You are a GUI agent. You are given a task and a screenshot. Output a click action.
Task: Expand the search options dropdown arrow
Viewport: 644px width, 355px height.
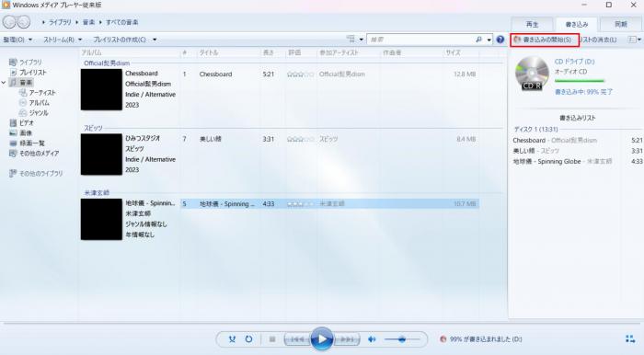489,40
